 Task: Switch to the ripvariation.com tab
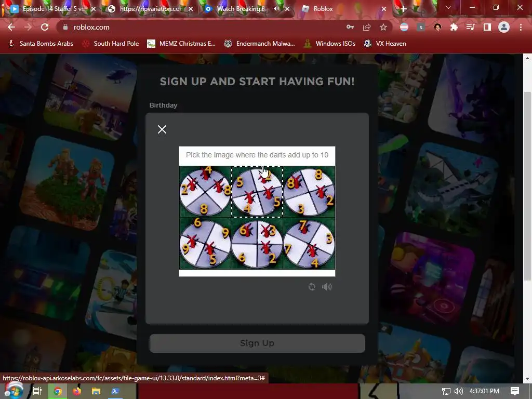[x=149, y=9]
